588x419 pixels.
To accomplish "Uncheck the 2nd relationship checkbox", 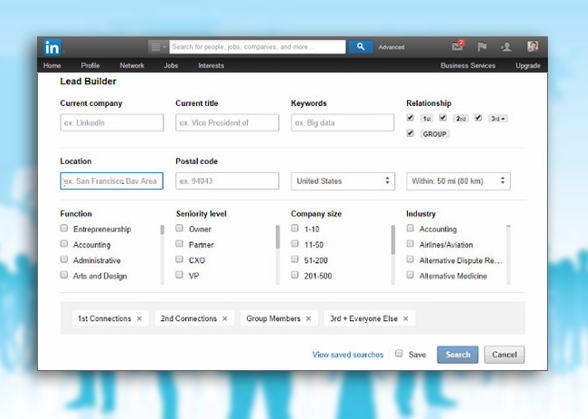I will [x=443, y=118].
